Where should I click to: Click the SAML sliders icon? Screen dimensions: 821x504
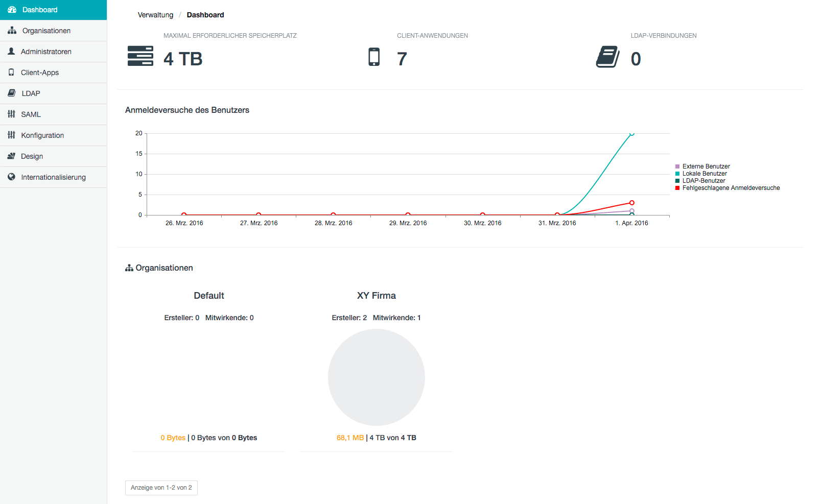[x=11, y=114]
